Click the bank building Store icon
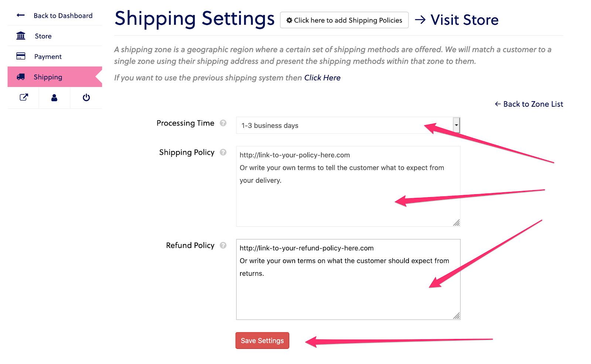The height and width of the screenshot is (364, 591). (21, 36)
